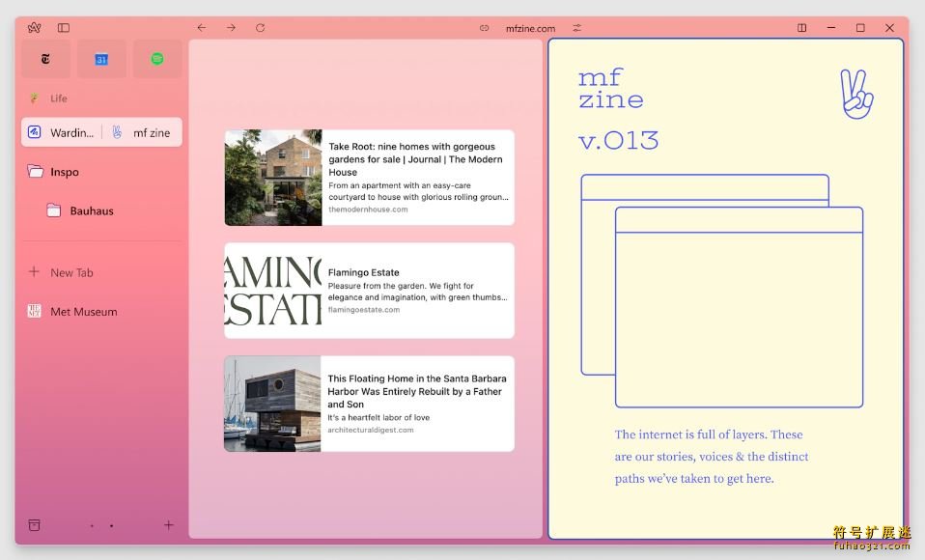The image size is (925, 560).
Task: Toggle split view in the title bar
Action: pos(801,28)
